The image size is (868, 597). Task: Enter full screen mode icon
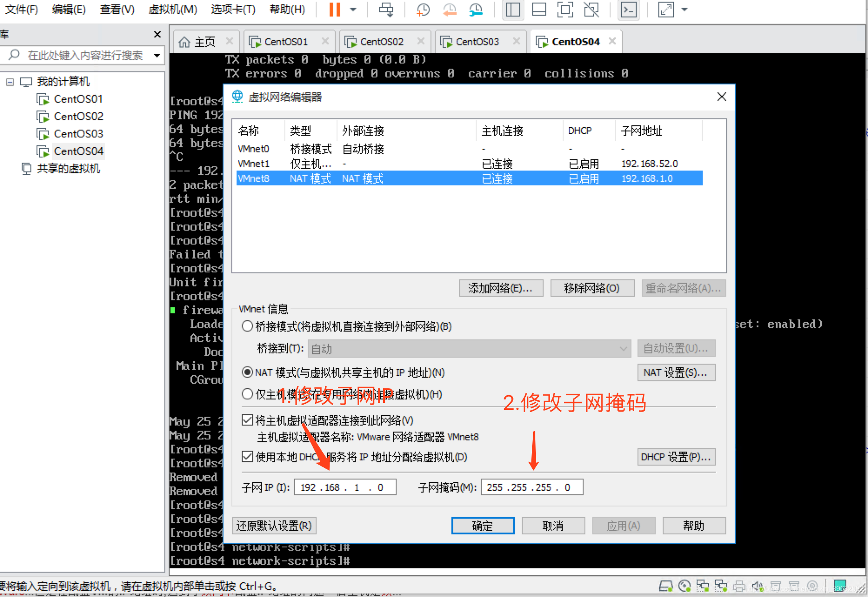pos(565,9)
